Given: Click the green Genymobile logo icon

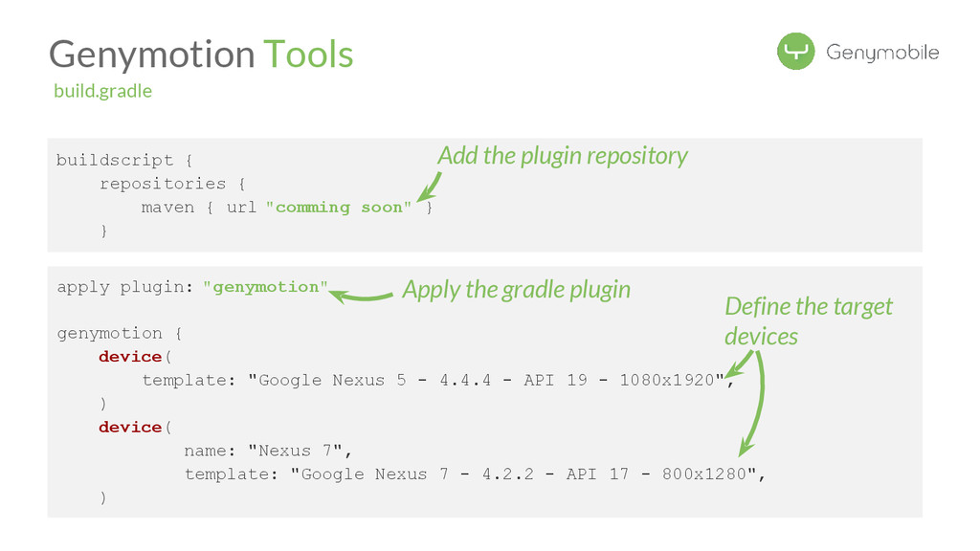Looking at the screenshot, I should point(795,52).
